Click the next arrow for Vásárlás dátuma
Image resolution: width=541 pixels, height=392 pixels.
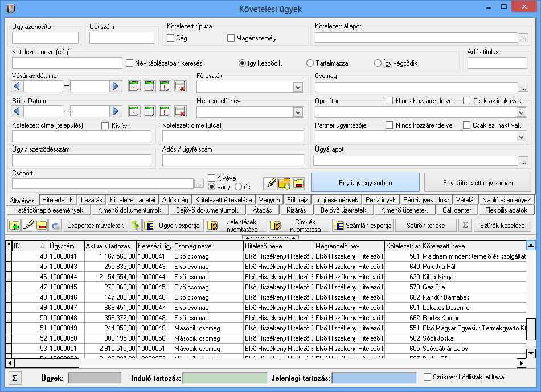[x=116, y=86]
